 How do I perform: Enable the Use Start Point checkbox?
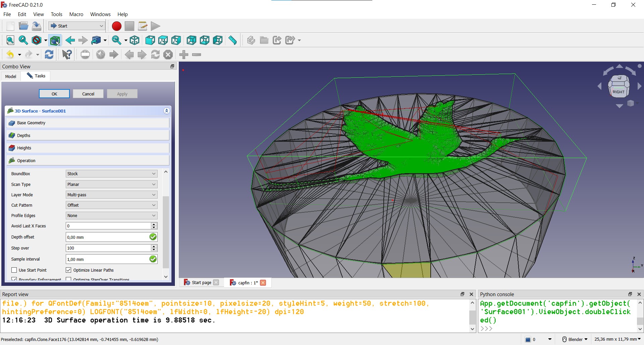click(x=14, y=270)
